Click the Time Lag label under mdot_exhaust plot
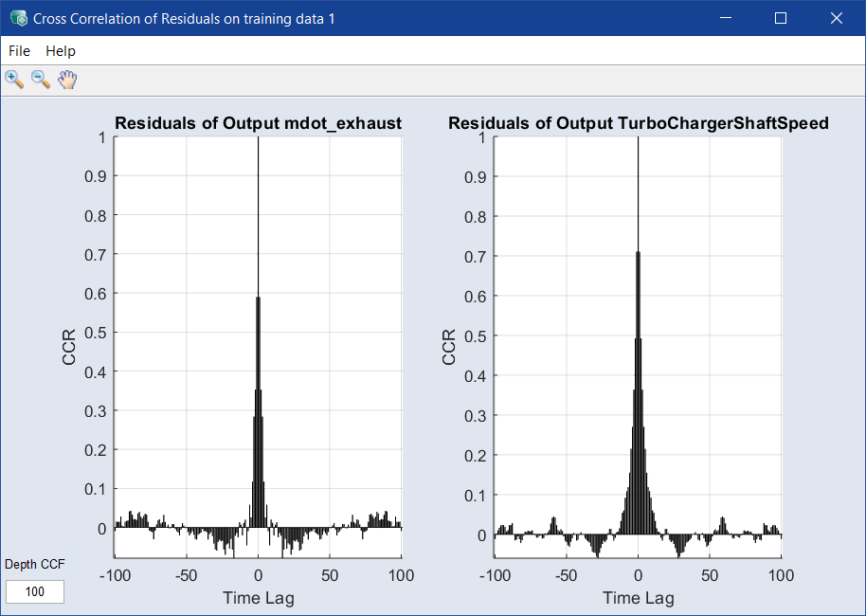The width and height of the screenshot is (866, 616). pos(258,597)
